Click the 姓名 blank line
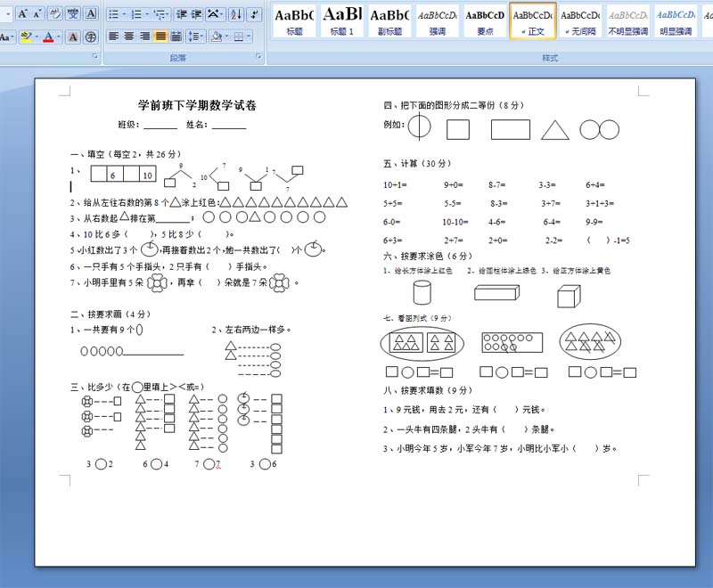713x588 pixels. (229, 126)
